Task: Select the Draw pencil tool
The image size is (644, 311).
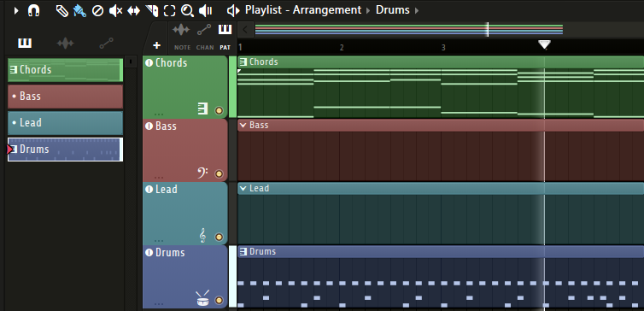Action: pyautogui.click(x=62, y=11)
